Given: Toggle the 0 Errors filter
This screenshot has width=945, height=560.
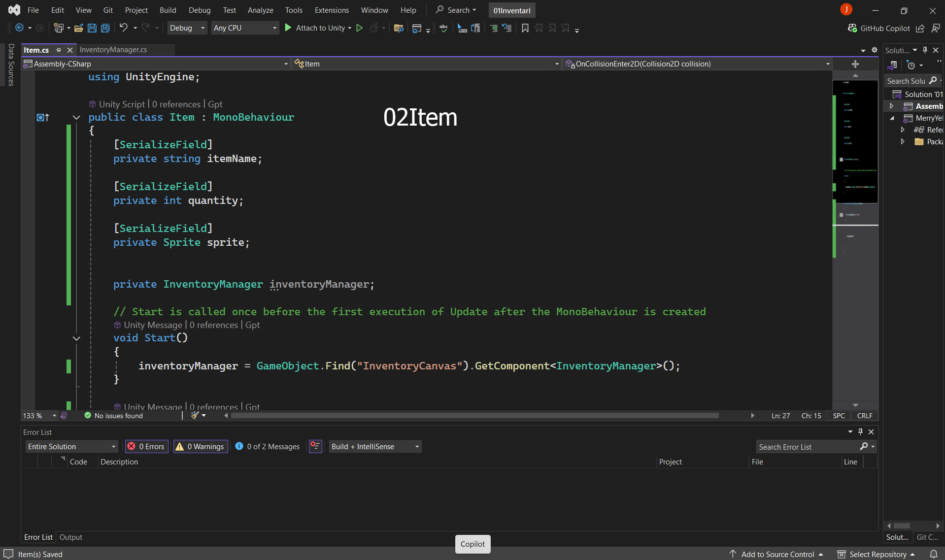Looking at the screenshot, I should click(x=146, y=446).
